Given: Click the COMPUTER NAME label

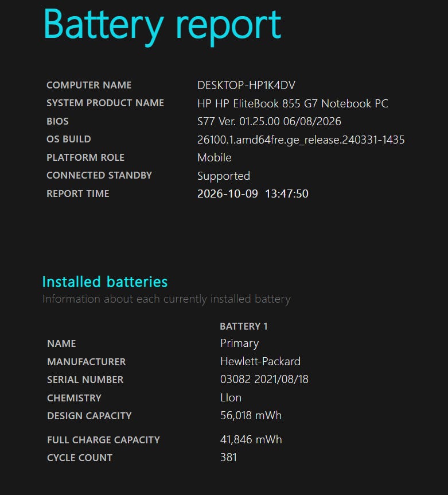Looking at the screenshot, I should point(89,85).
